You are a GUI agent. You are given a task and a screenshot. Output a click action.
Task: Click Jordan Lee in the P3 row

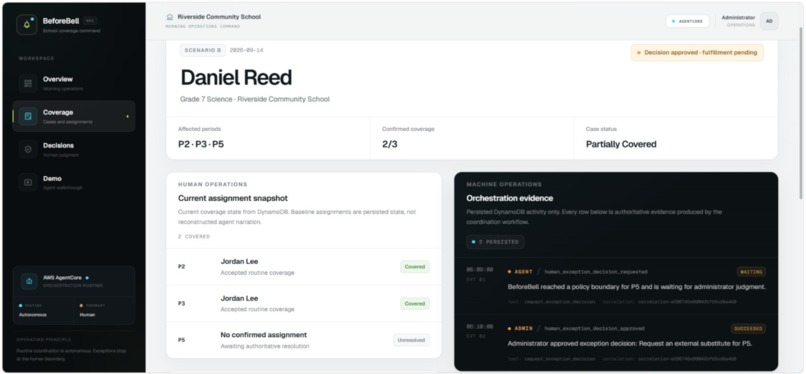(239, 298)
